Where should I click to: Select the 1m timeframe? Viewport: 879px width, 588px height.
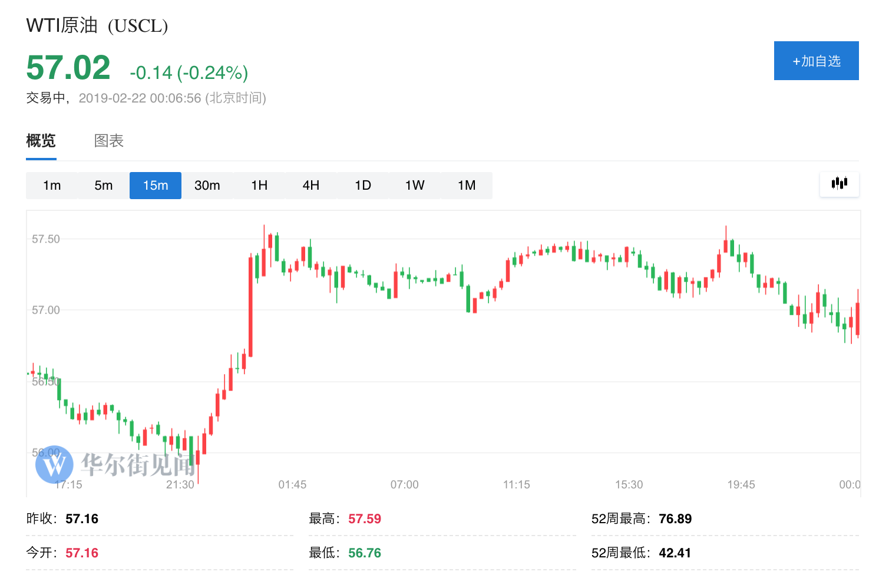coord(52,186)
